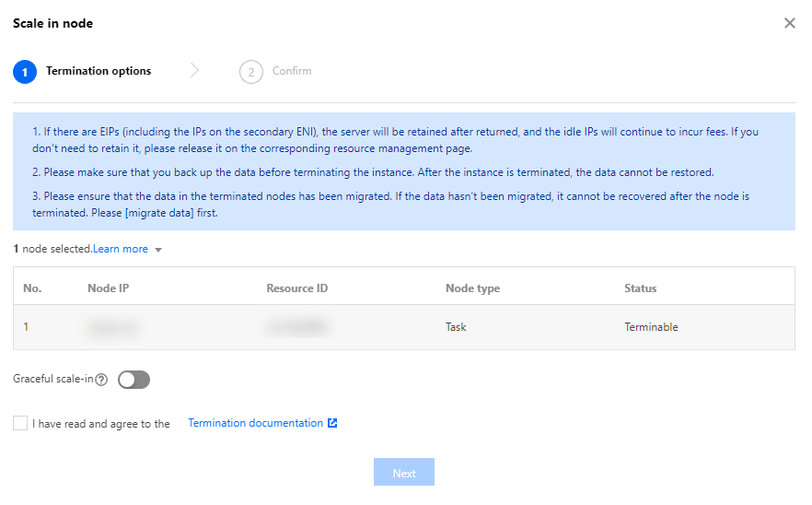Click the Next button
This screenshot has height=505, width=812.
tap(403, 473)
